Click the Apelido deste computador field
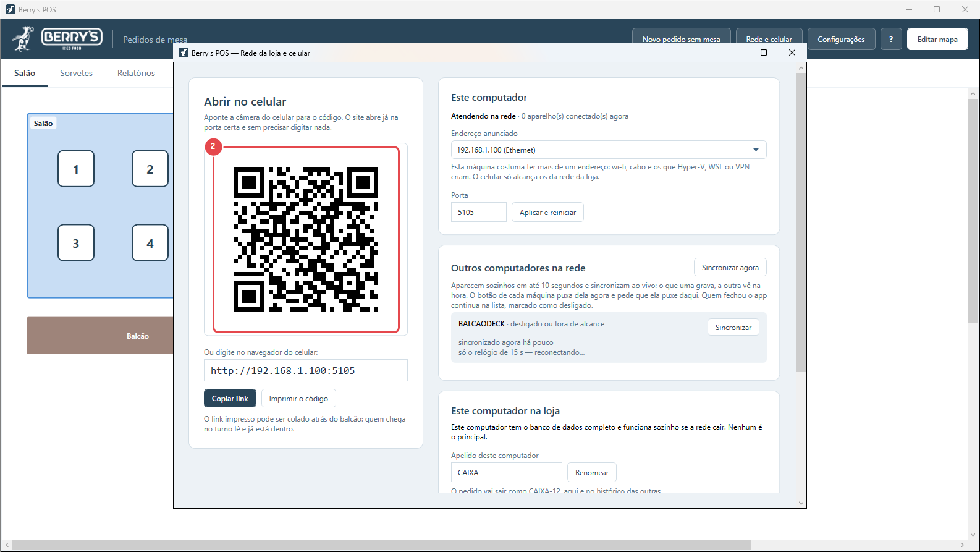980x552 pixels. [x=507, y=472]
